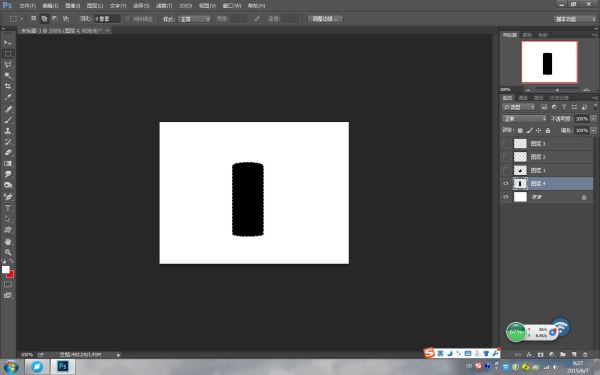
Task: Open the 图像(I) Image menu
Action: tap(72, 5)
